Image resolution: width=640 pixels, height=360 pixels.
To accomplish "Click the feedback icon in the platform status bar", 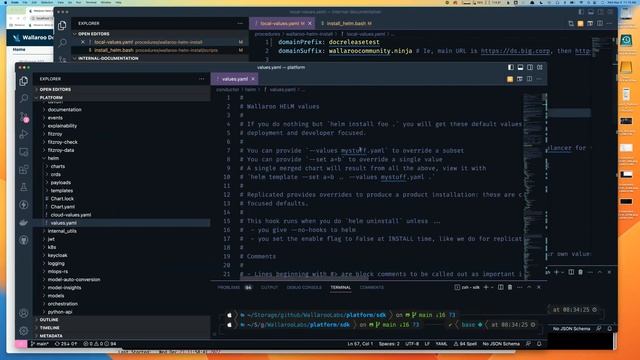I will [529, 344].
